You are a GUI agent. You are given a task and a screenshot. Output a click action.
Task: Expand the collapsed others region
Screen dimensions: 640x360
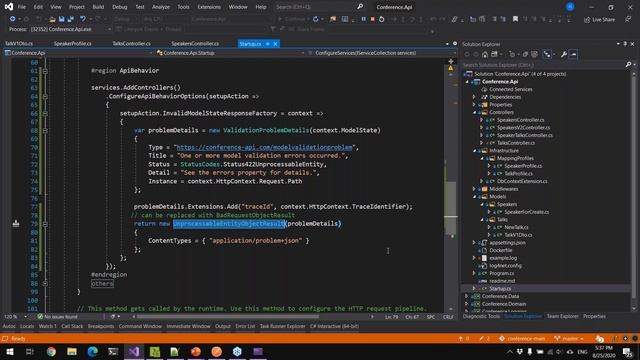[x=45, y=283]
